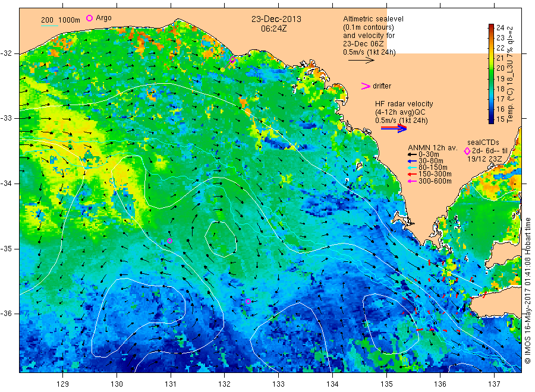Click the temperature color bar at 15 degrees
Image resolution: width=535 pixels, height=392 pixels.
point(491,119)
